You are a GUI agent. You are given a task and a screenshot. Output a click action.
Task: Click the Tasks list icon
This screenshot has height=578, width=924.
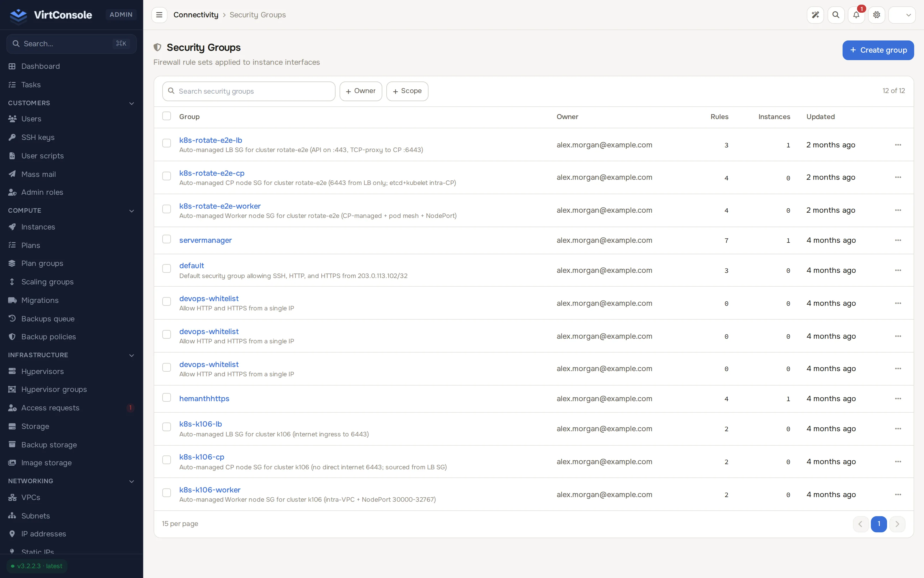point(12,84)
